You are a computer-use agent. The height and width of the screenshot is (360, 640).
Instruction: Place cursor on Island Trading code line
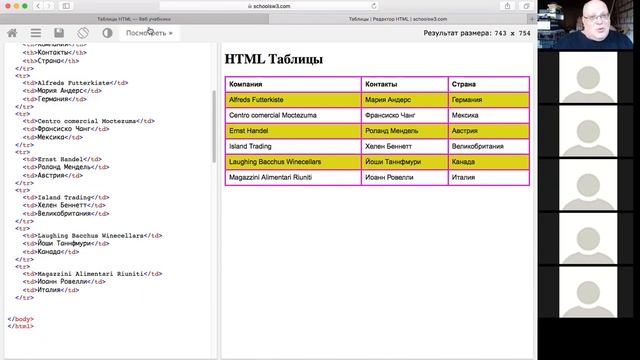click(x=66, y=198)
